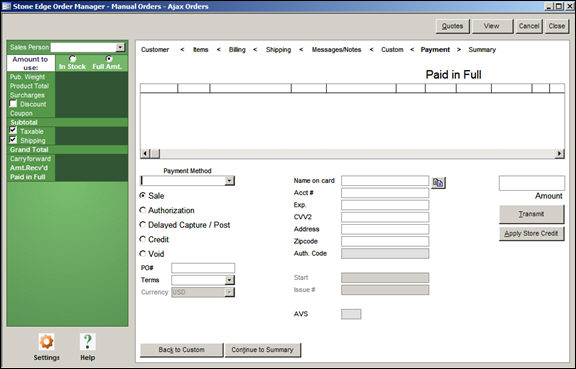This screenshot has height=369, width=576.
Task: Click the View button
Action: click(x=492, y=26)
